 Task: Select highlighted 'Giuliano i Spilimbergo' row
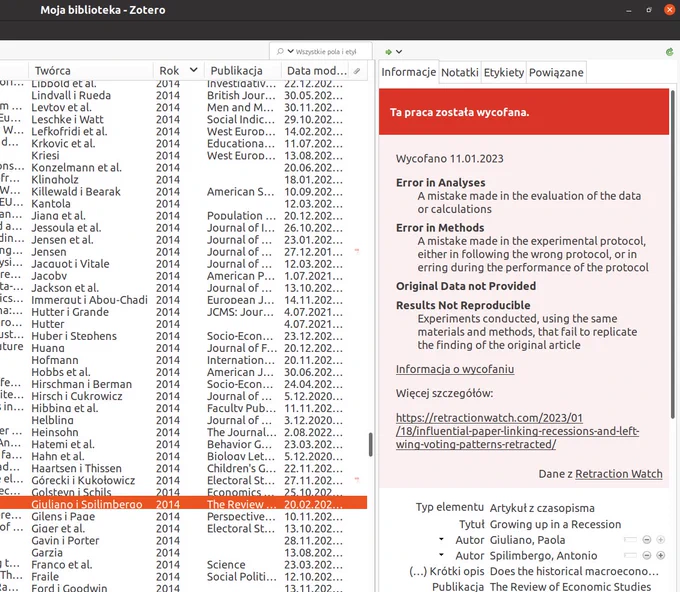tap(183, 504)
